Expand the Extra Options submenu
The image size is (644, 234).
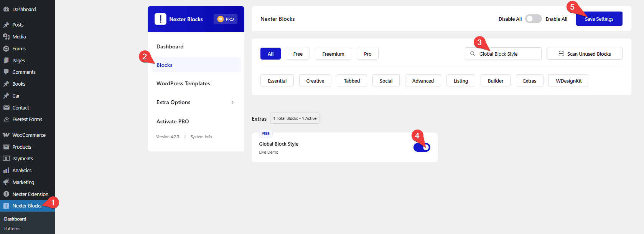click(232, 103)
